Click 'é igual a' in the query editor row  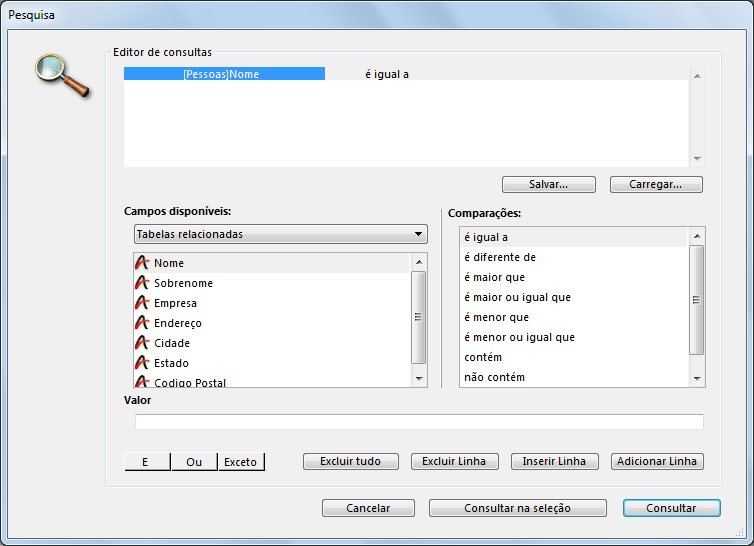tap(387, 74)
